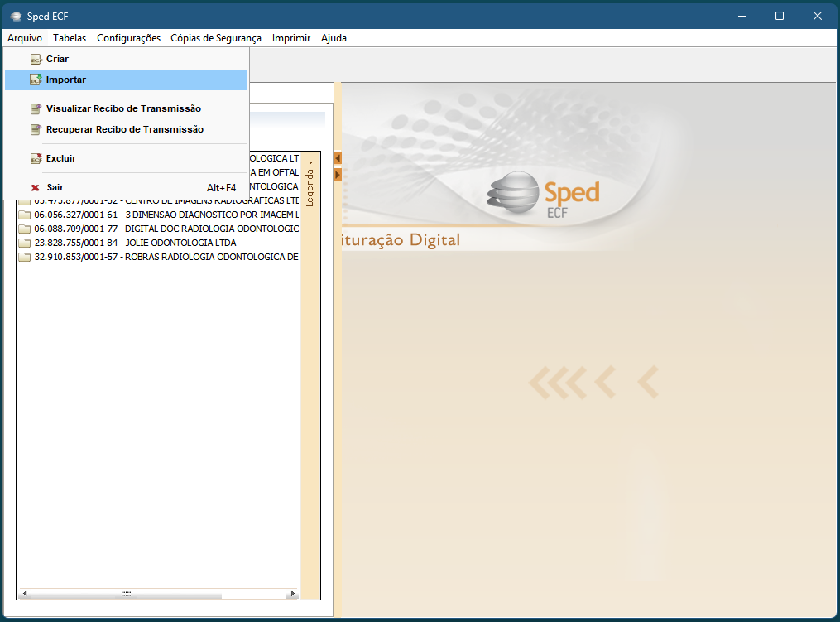Collapse panel with left orange arrow

coord(338,158)
